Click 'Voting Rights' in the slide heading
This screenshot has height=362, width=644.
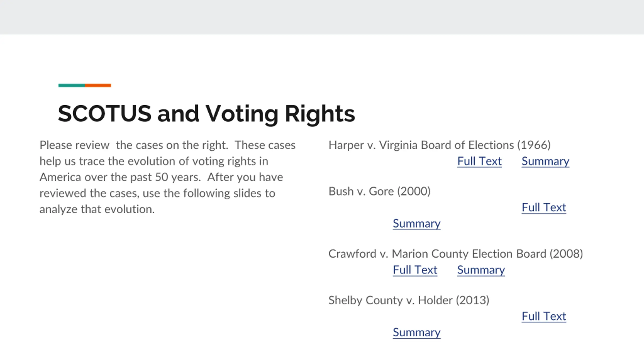point(280,114)
